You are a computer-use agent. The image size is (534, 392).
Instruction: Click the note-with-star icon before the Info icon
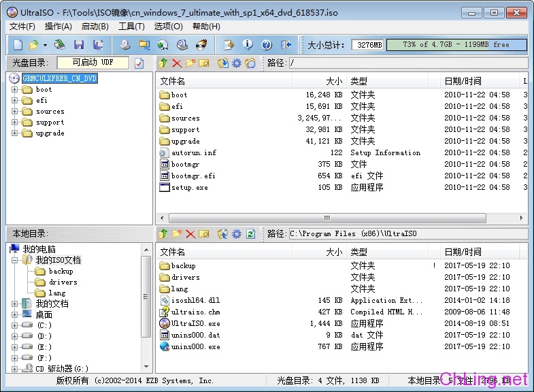(229, 45)
